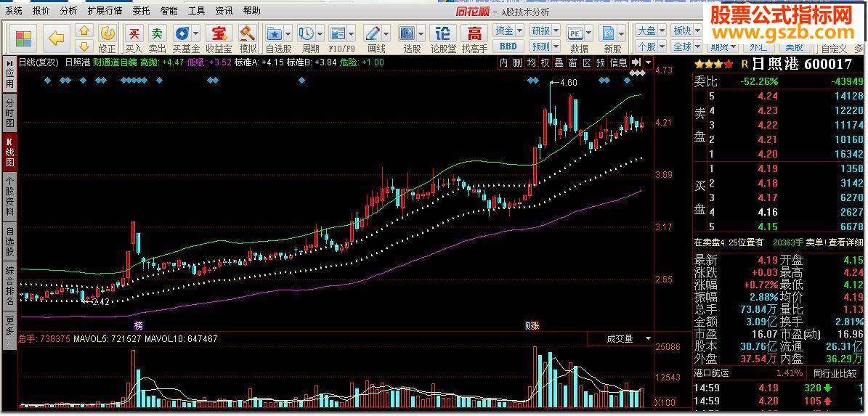Select the 画线 pencil drawing tool
Screen dimensions: 868x416
(372, 33)
